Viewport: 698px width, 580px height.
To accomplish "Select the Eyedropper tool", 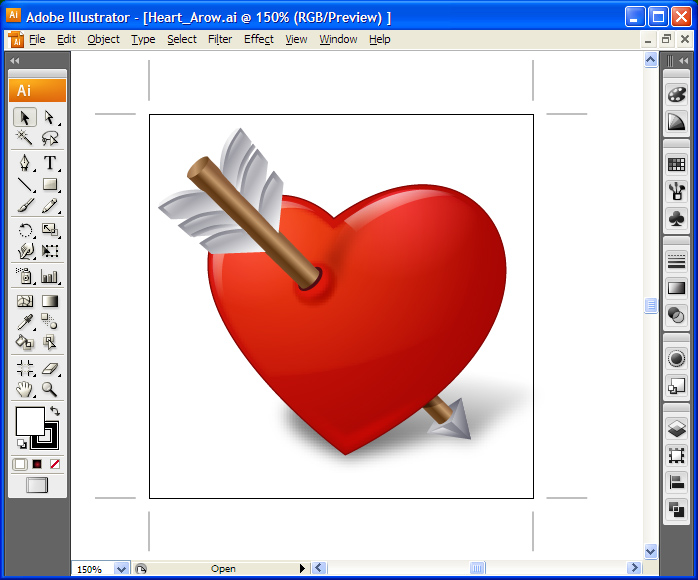I will pos(24,322).
